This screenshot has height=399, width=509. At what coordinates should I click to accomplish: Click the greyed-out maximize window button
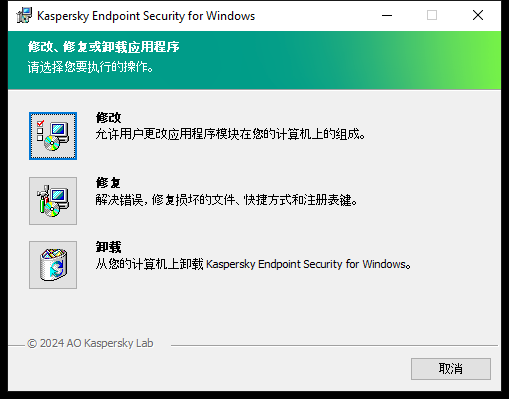click(x=432, y=15)
